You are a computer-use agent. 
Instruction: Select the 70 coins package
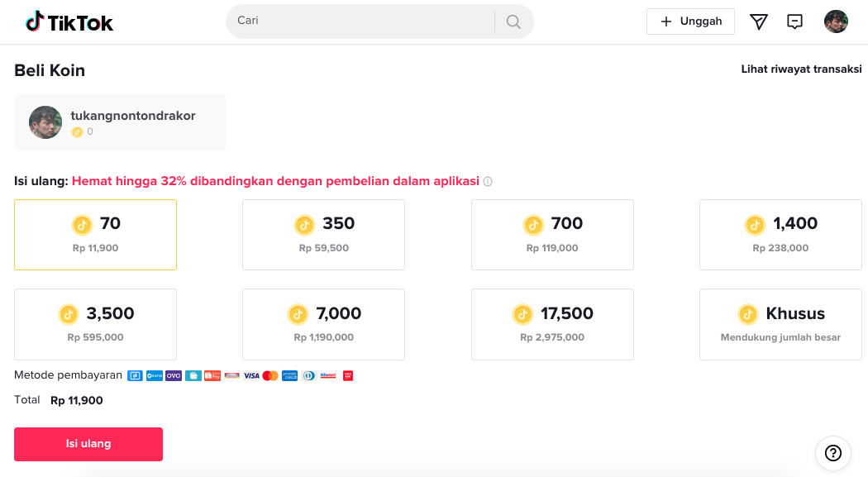point(95,235)
